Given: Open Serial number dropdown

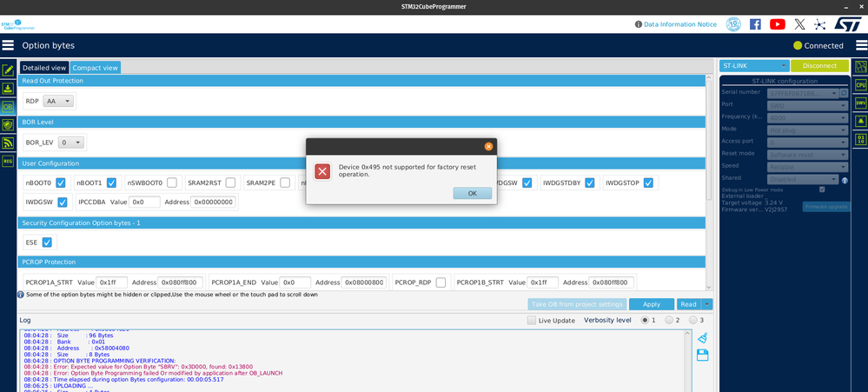Looking at the screenshot, I should point(803,93).
